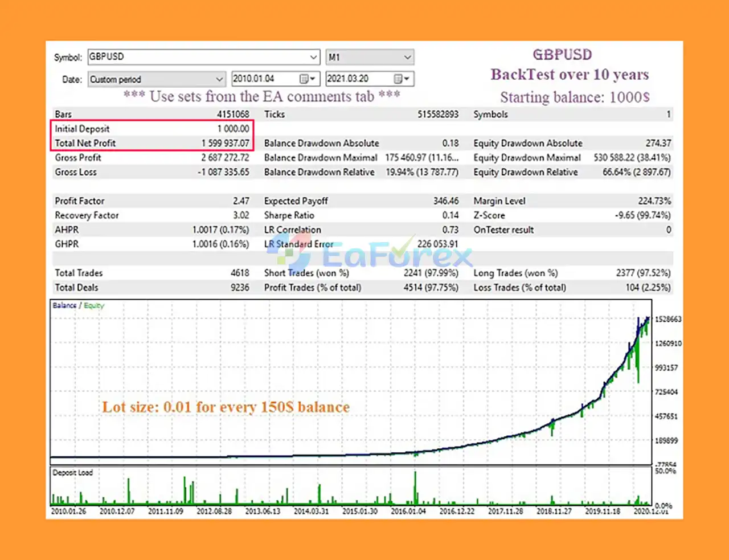Open the Symbol GBPUSD dropdown
Viewport: 729px width, 560px height.
[x=203, y=57]
